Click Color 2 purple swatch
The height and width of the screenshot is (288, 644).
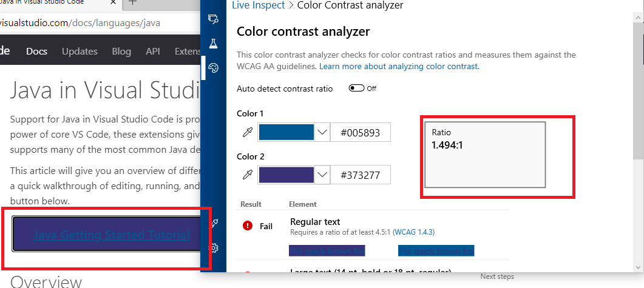point(286,175)
